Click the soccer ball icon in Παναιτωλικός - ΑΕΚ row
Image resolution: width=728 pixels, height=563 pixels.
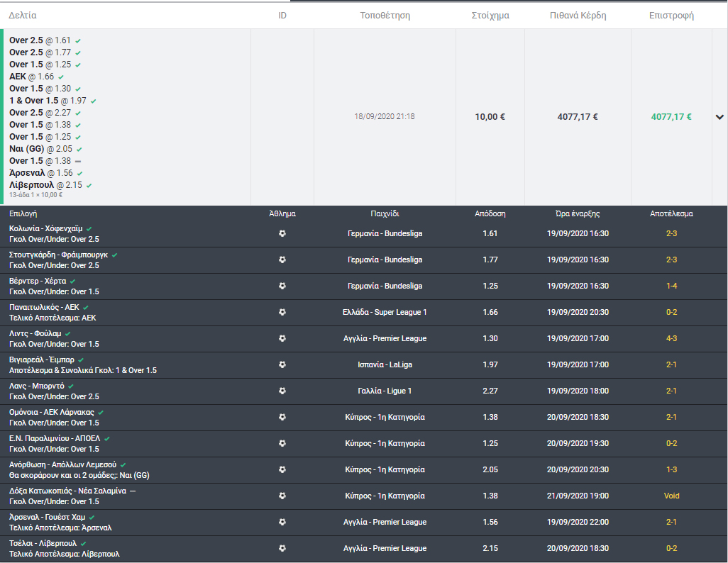coord(282,312)
